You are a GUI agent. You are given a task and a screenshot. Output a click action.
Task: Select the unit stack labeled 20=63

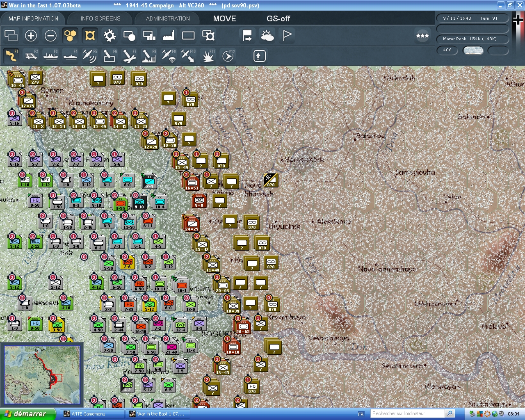pyautogui.click(x=222, y=284)
